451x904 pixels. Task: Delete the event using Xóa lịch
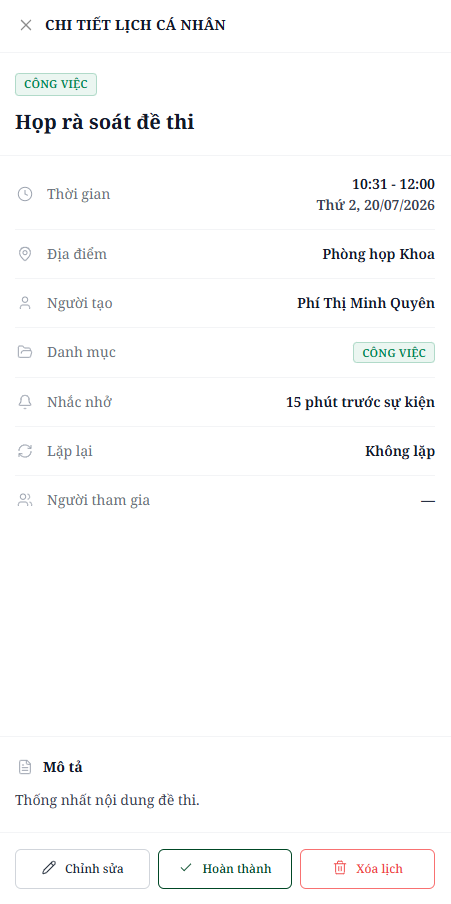click(367, 869)
